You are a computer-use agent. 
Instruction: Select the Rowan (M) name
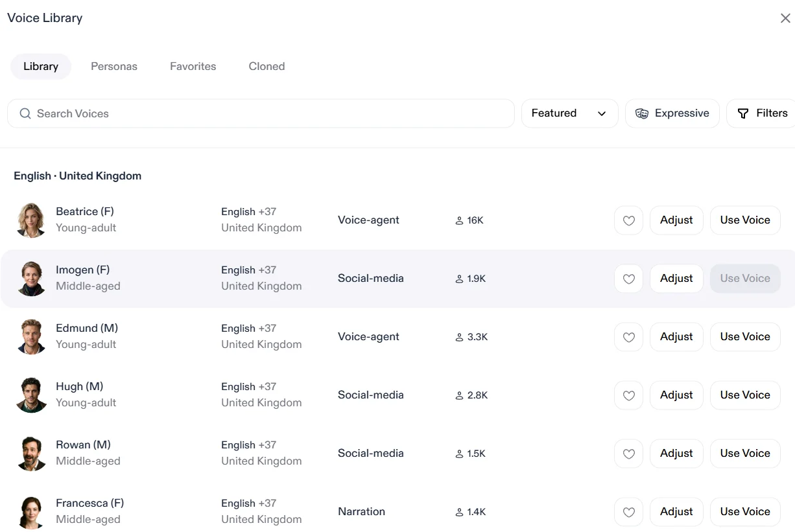[x=83, y=445]
